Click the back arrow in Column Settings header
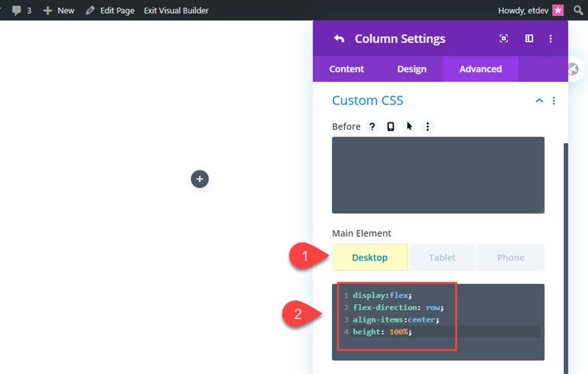Screen dimensions: 588x374 pyautogui.click(x=339, y=39)
